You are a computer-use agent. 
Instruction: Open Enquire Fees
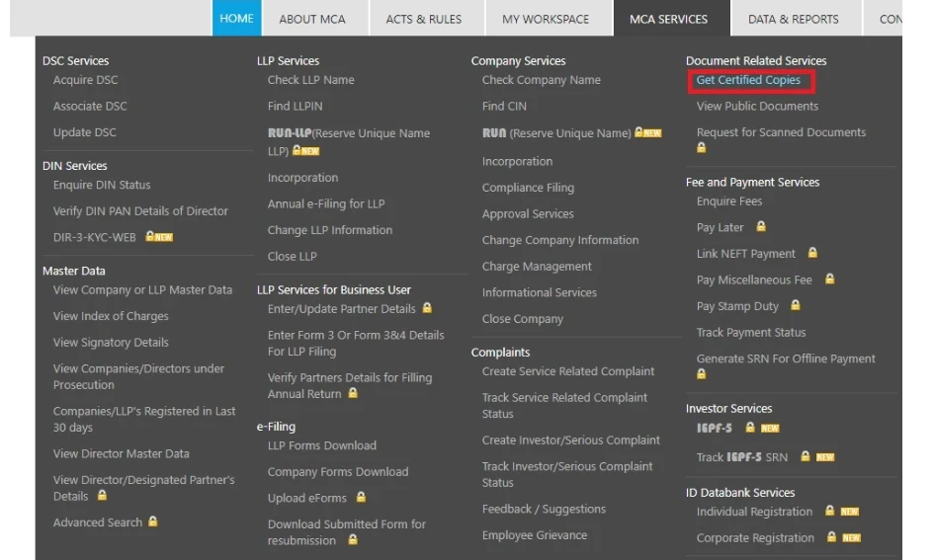(x=729, y=201)
